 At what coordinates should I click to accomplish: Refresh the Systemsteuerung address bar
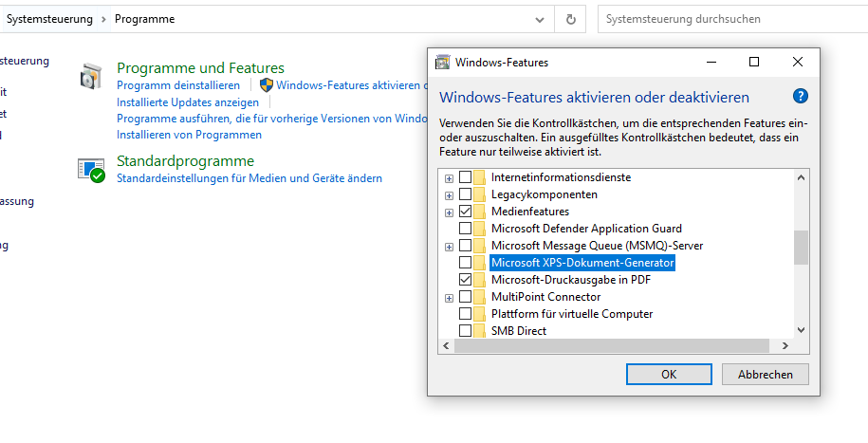[570, 19]
